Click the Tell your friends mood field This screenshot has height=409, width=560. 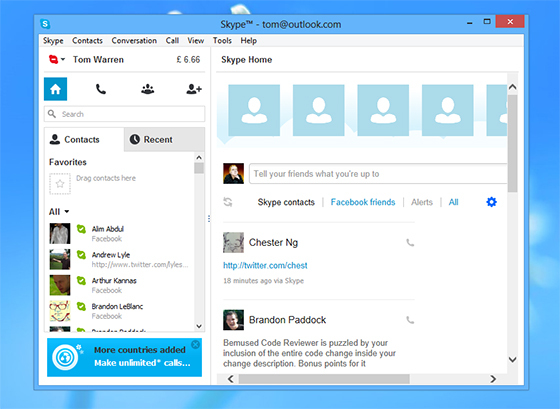378,174
